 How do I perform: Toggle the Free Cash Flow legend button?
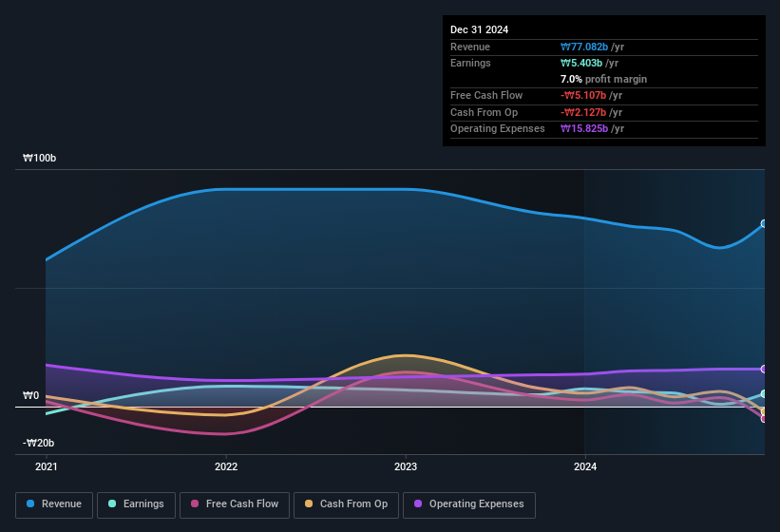(x=235, y=504)
